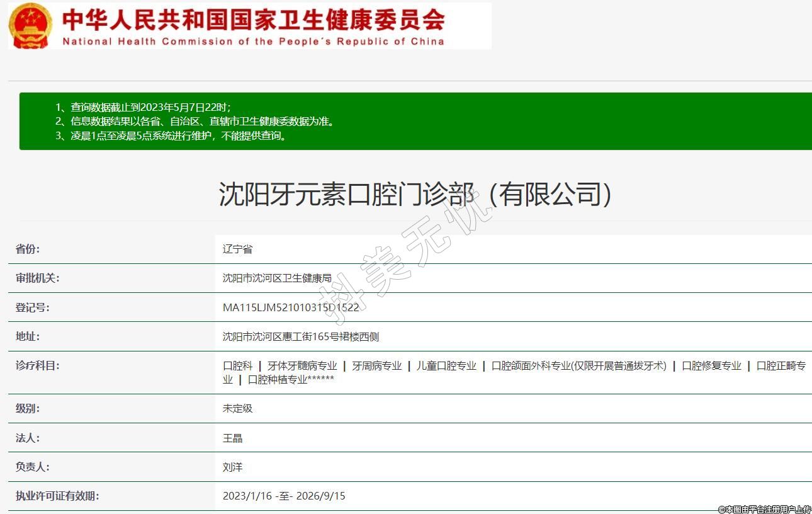The image size is (812, 514).
Task: Click the national emblem logo
Action: click(31, 26)
